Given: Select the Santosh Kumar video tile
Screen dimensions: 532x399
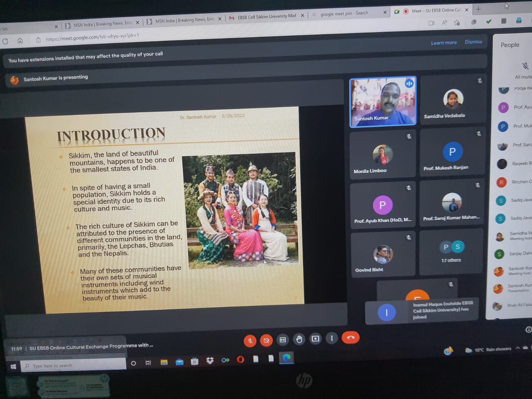Looking at the screenshot, I should (383, 102).
